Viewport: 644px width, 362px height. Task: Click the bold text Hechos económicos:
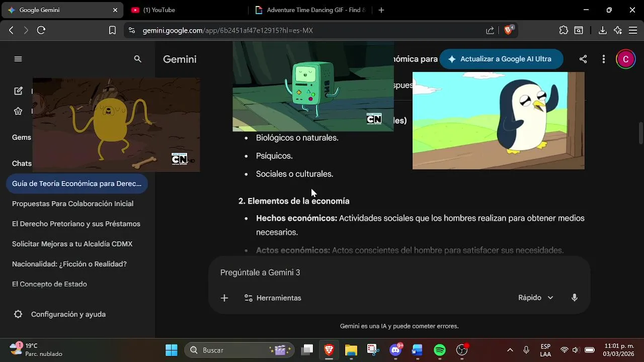point(296,218)
